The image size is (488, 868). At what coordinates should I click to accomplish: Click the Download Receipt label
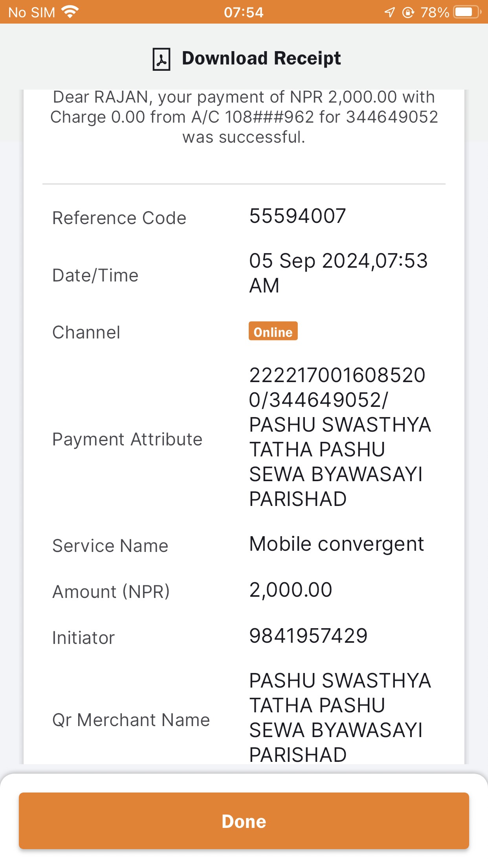point(261,58)
